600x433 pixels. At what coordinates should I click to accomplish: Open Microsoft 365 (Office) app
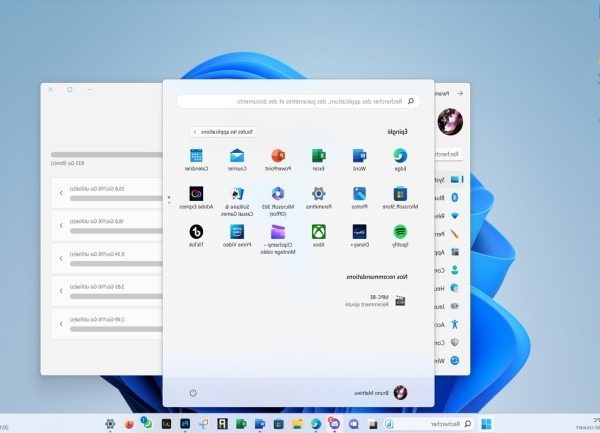(278, 201)
